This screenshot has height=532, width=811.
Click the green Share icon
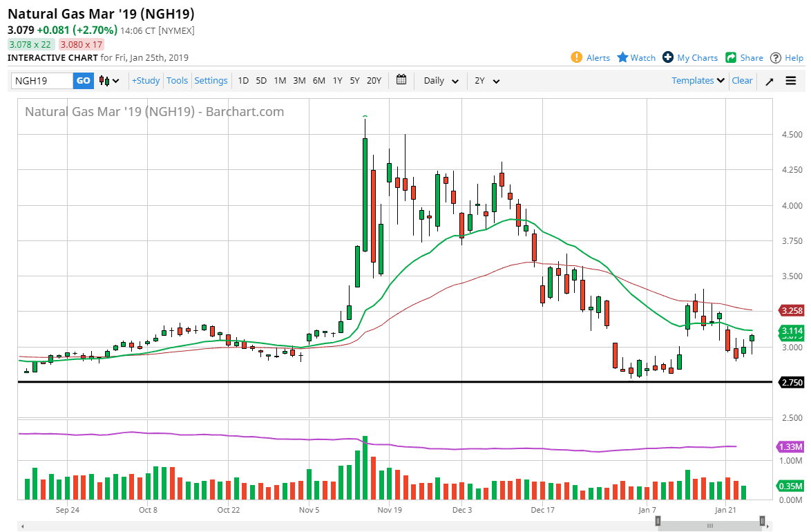pyautogui.click(x=731, y=58)
